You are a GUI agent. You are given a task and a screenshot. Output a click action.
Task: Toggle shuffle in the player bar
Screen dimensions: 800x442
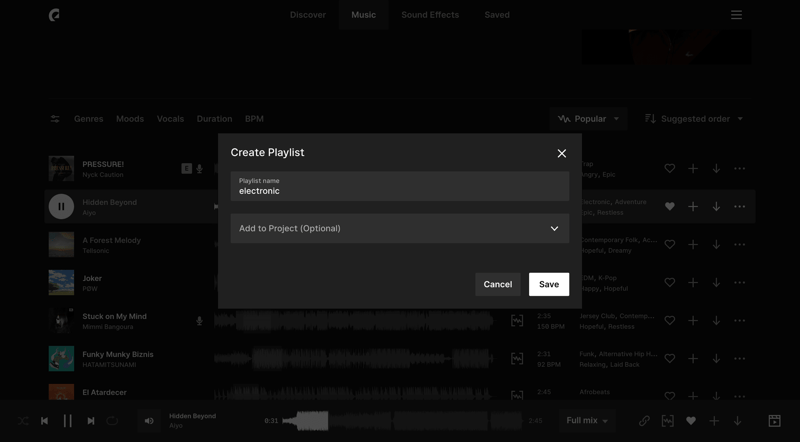pyautogui.click(x=23, y=421)
